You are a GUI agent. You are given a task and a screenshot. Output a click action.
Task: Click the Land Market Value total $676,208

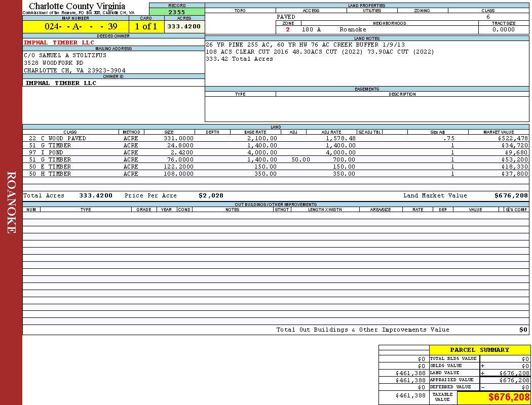pos(511,195)
